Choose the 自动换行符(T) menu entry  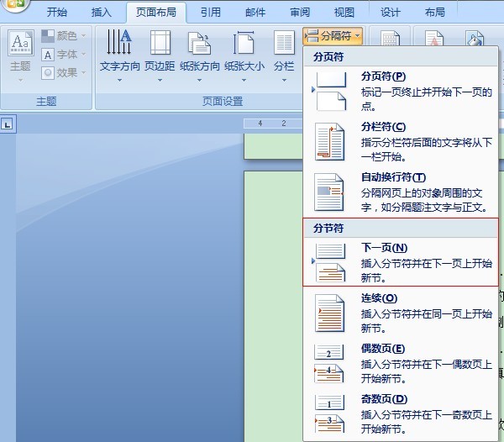(401, 192)
